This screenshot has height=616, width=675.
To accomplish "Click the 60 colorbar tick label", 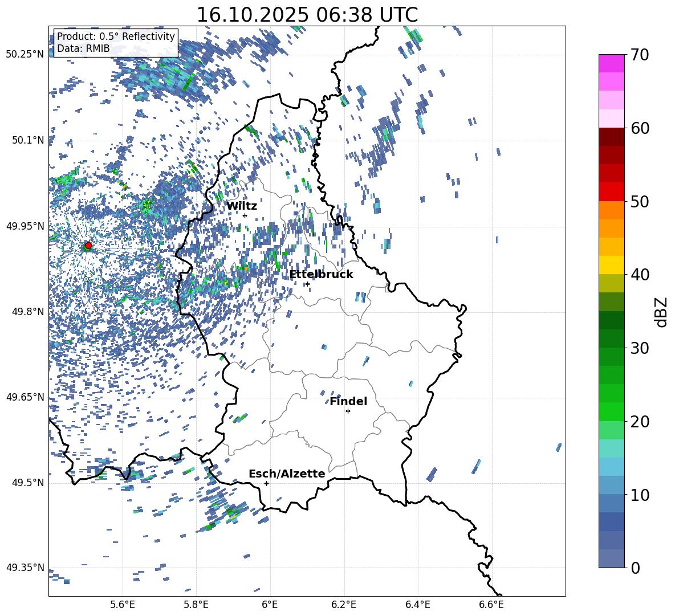I will point(640,128).
